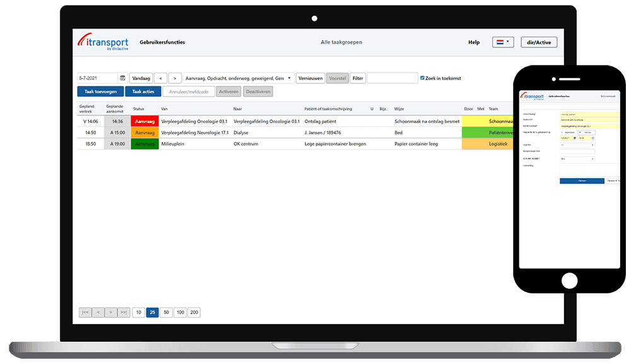Click the Vernieuwen button
The width and height of the screenshot is (631, 364).
click(x=310, y=78)
